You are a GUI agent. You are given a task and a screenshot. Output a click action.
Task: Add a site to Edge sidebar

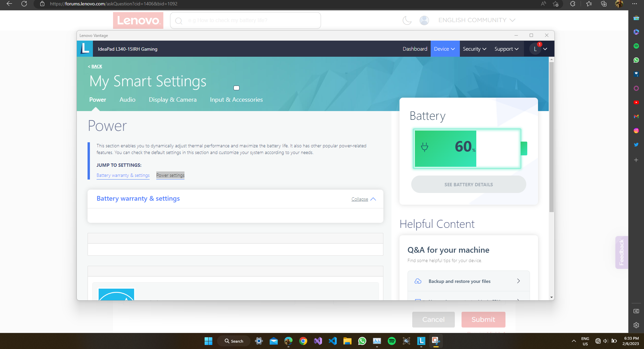tap(636, 160)
